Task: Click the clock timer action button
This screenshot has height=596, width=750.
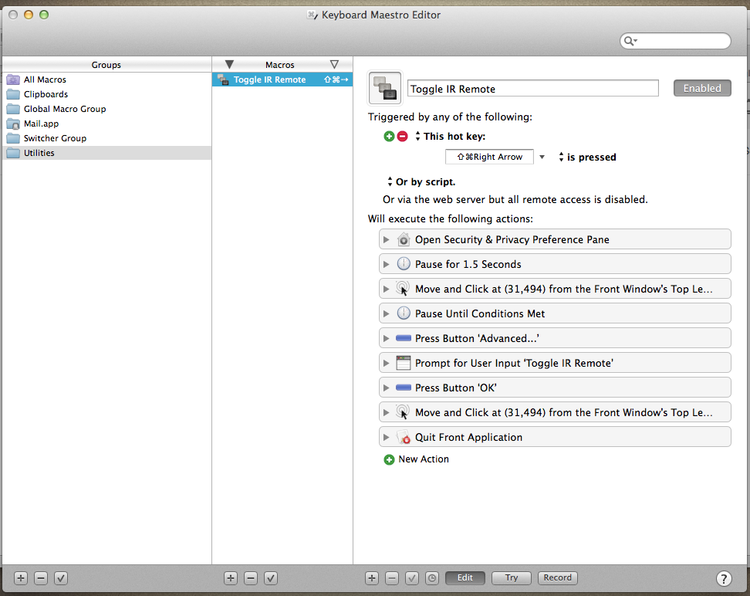Action: [432, 578]
